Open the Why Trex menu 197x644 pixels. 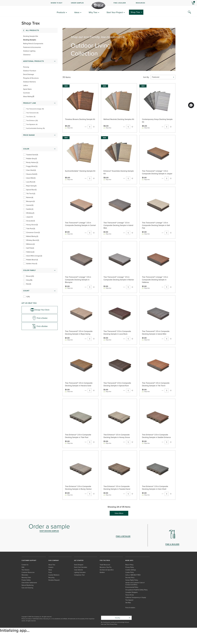94,12
